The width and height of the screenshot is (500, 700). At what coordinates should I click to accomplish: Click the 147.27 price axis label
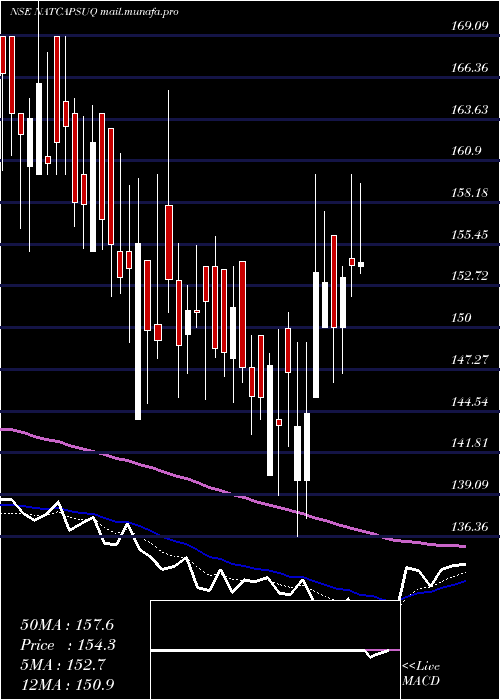pyautogui.click(x=468, y=359)
